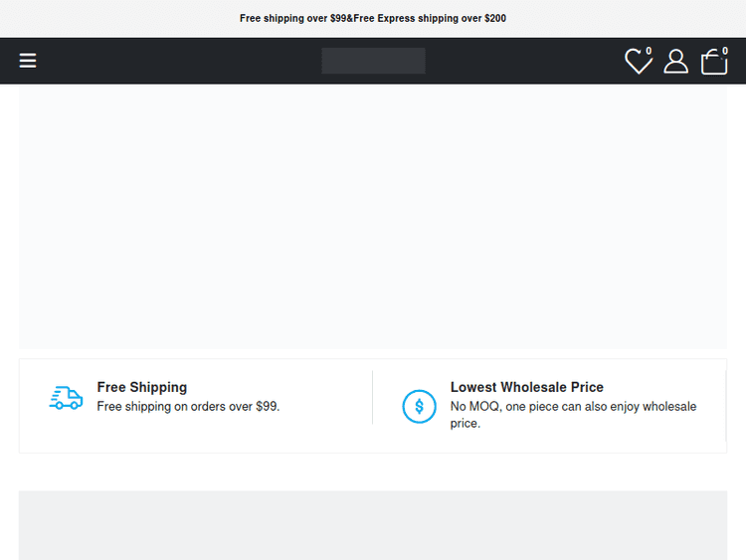Open the gray banner below the features
This screenshot has width=746, height=560.
click(373, 524)
